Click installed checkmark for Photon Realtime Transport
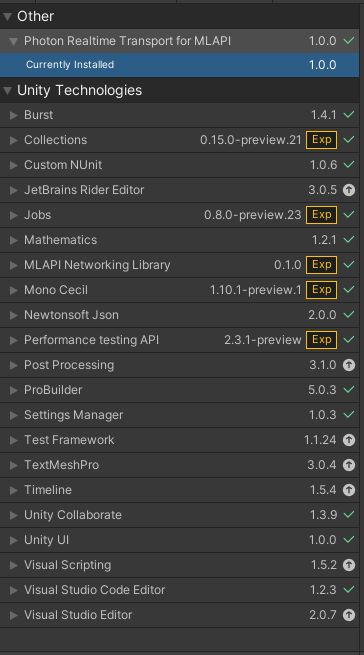The height and width of the screenshot is (655, 364). pyautogui.click(x=349, y=41)
